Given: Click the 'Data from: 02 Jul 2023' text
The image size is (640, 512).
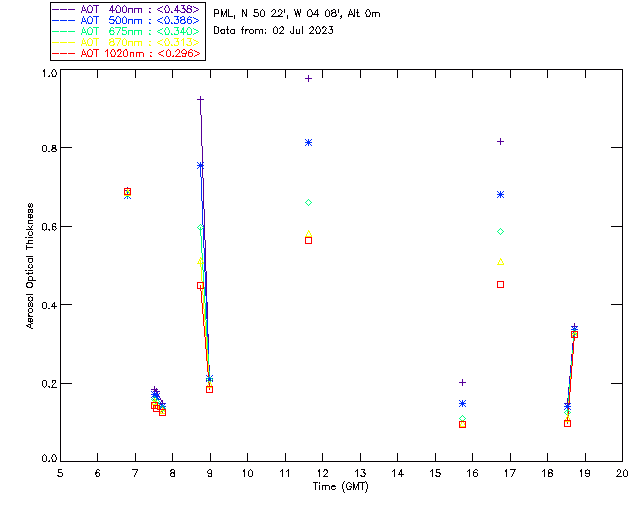Looking at the screenshot, I should 273,31.
